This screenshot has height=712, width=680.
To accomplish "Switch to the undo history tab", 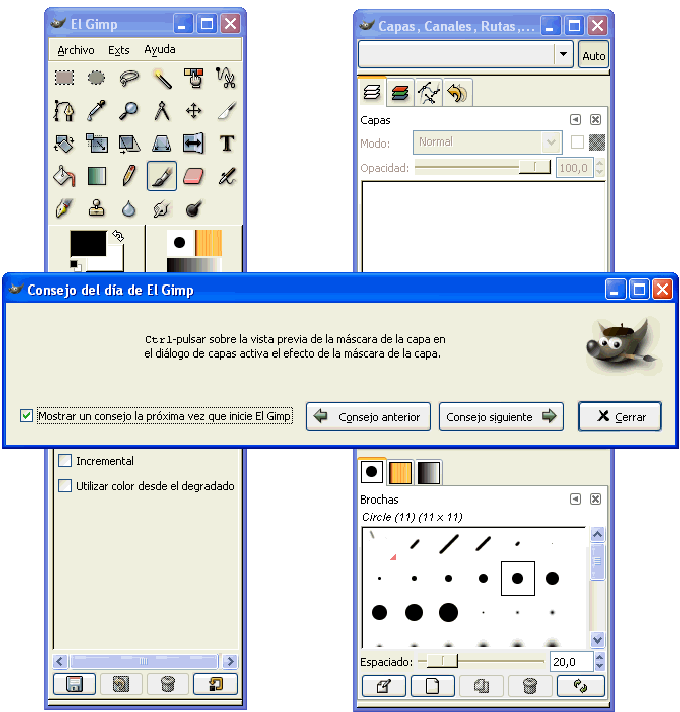I will click(x=458, y=93).
